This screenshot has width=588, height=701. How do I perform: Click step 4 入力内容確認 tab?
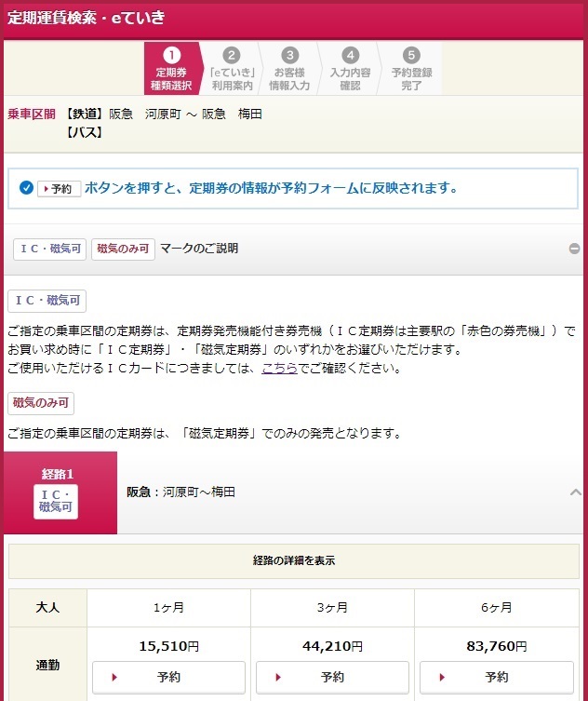(350, 68)
